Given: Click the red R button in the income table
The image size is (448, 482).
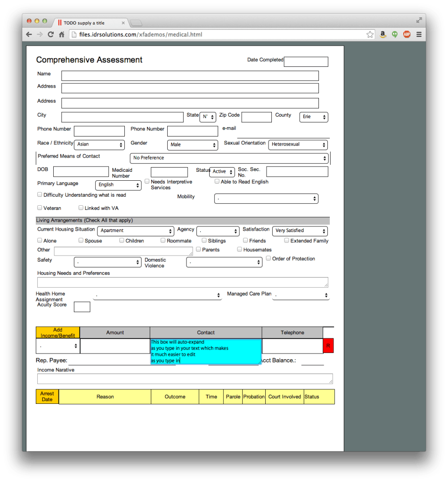Looking at the screenshot, I should (x=328, y=345).
